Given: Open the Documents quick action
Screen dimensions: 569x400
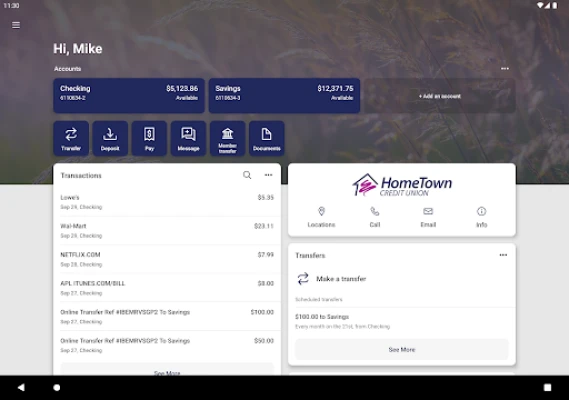Looking at the screenshot, I should pos(267,138).
